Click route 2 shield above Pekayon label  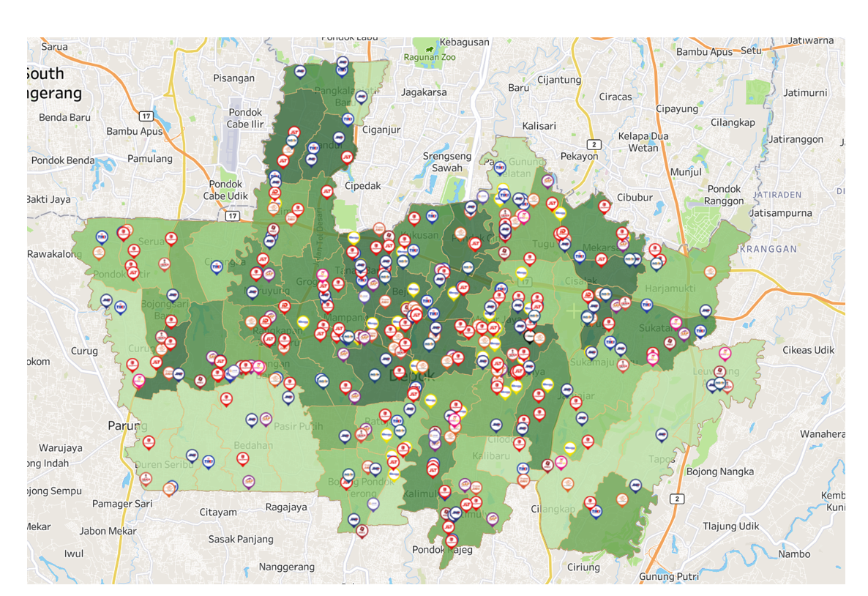pos(594,144)
